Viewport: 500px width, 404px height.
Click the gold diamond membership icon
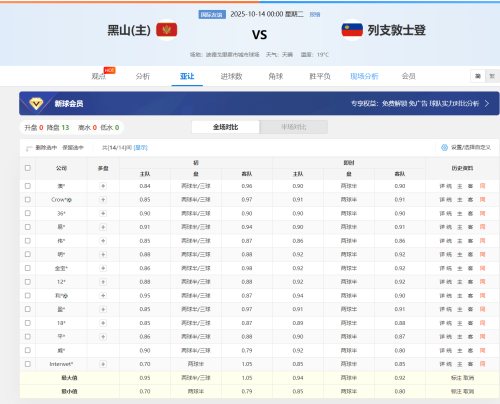(36, 104)
